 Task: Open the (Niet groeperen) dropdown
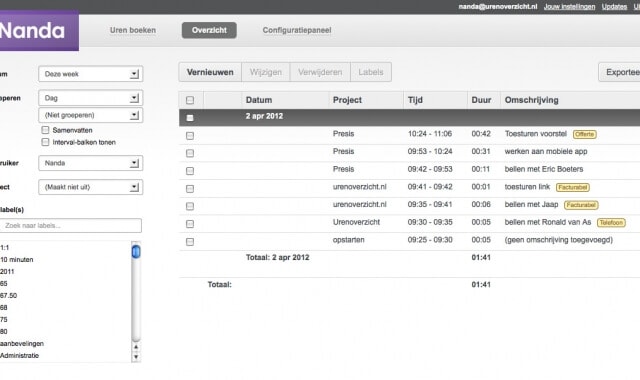coord(91,115)
